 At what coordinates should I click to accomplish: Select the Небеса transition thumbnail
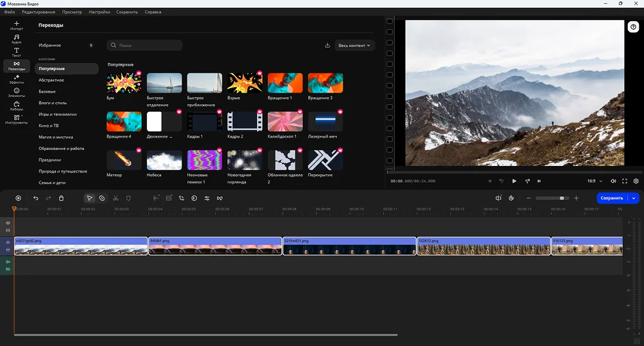tap(164, 160)
